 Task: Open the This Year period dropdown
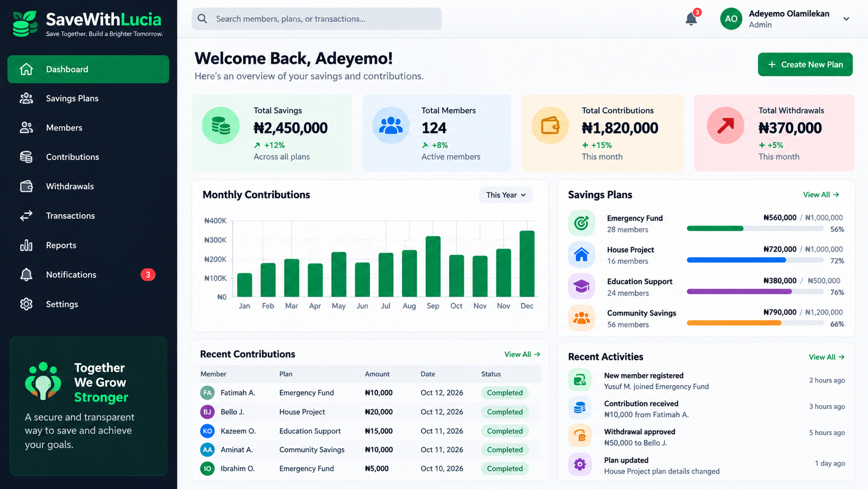pos(506,195)
